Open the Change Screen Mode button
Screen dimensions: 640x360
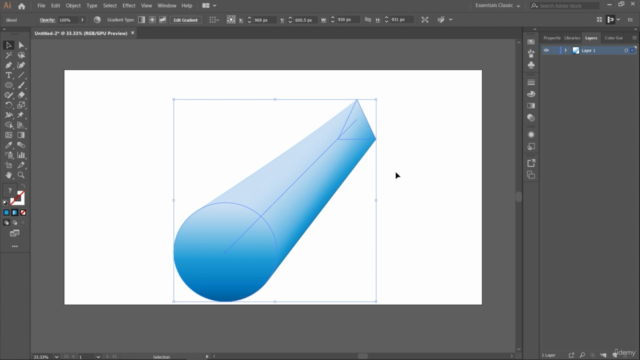[x=15, y=233]
